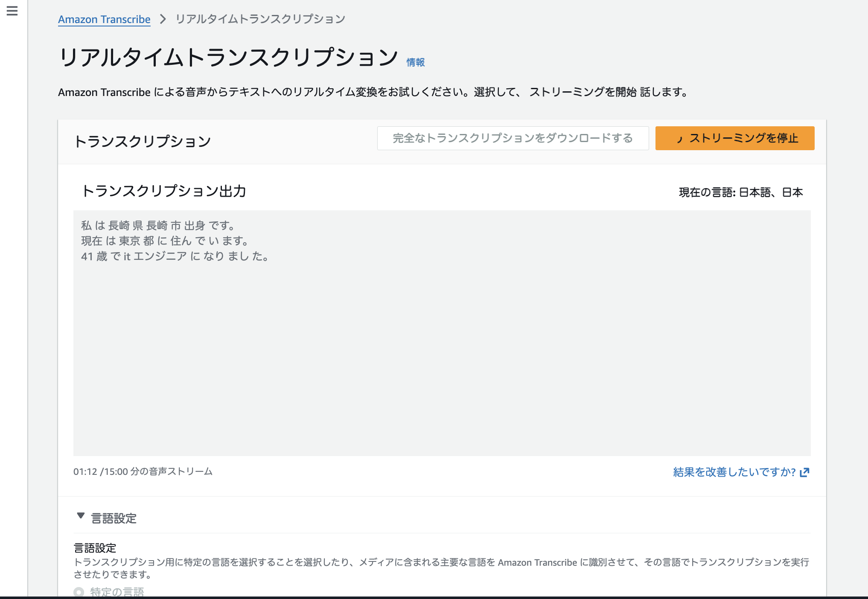Screen dimensions: 868x599
Task: Select the リアルタイムトランスクリプション breadcrumb item
Action: point(260,19)
